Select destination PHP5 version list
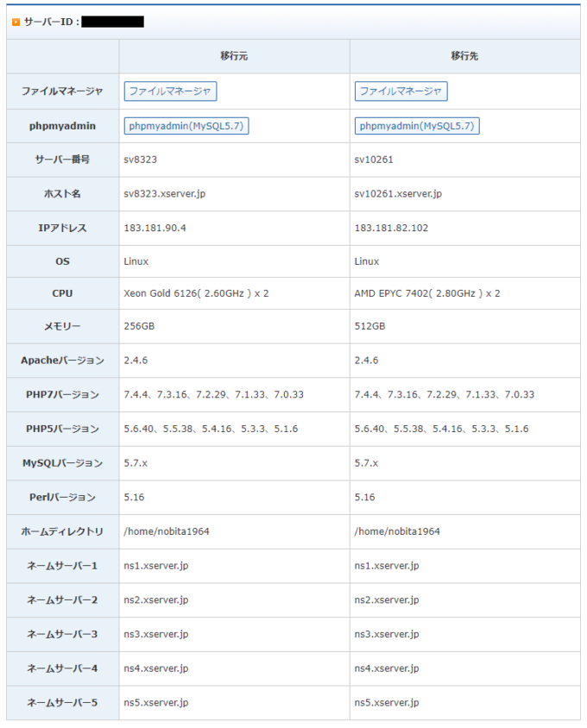The height and width of the screenshot is (728, 587). point(441,429)
